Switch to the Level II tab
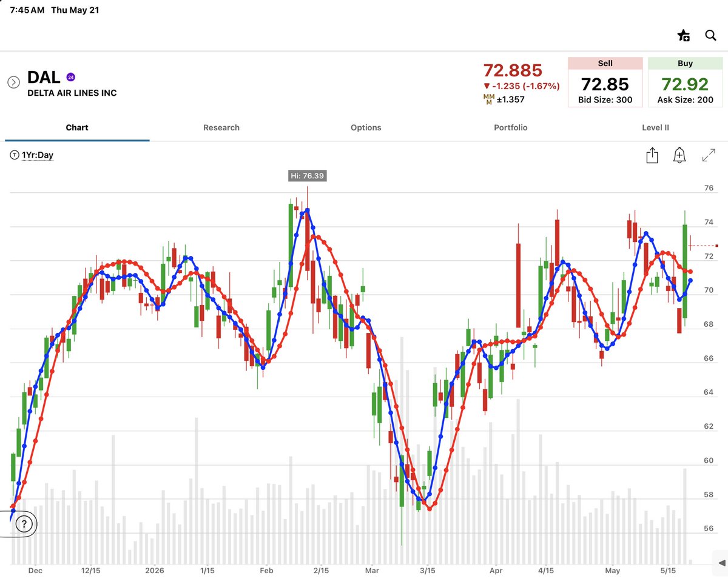 pyautogui.click(x=655, y=127)
